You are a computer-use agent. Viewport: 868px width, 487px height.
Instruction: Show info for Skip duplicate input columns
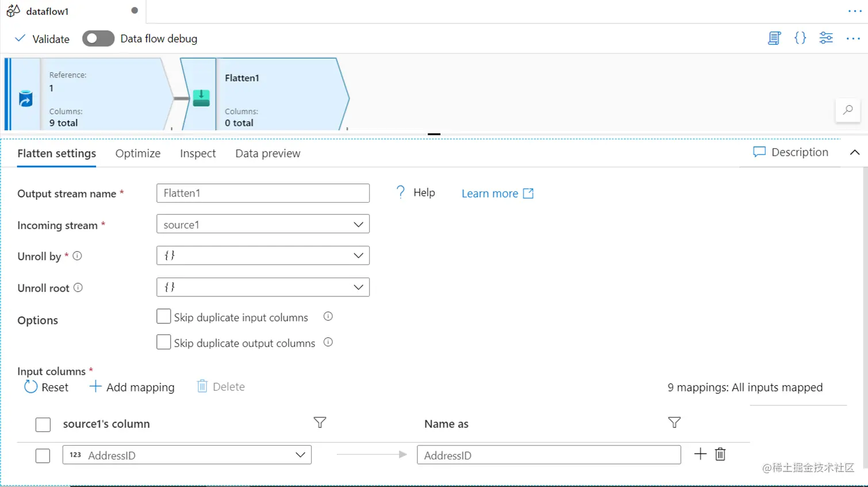[x=328, y=316]
